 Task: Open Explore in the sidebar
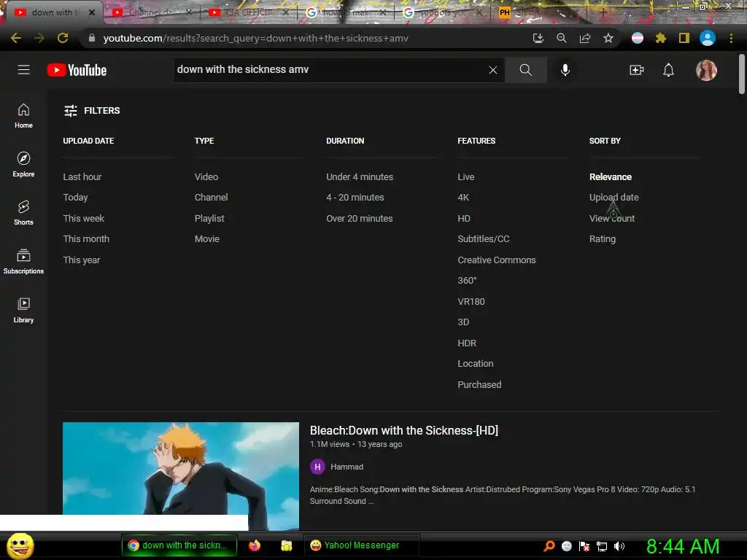pyautogui.click(x=23, y=164)
